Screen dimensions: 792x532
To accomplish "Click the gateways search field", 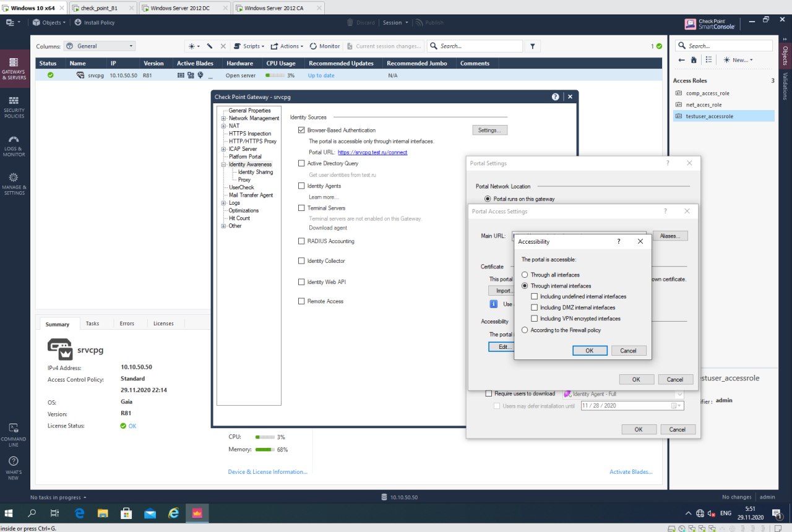I will [475, 46].
